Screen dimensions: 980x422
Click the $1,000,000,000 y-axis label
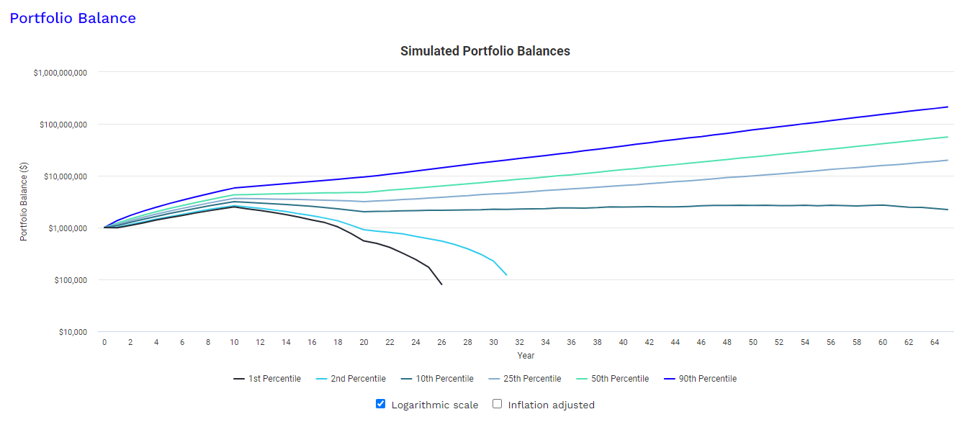(60, 73)
